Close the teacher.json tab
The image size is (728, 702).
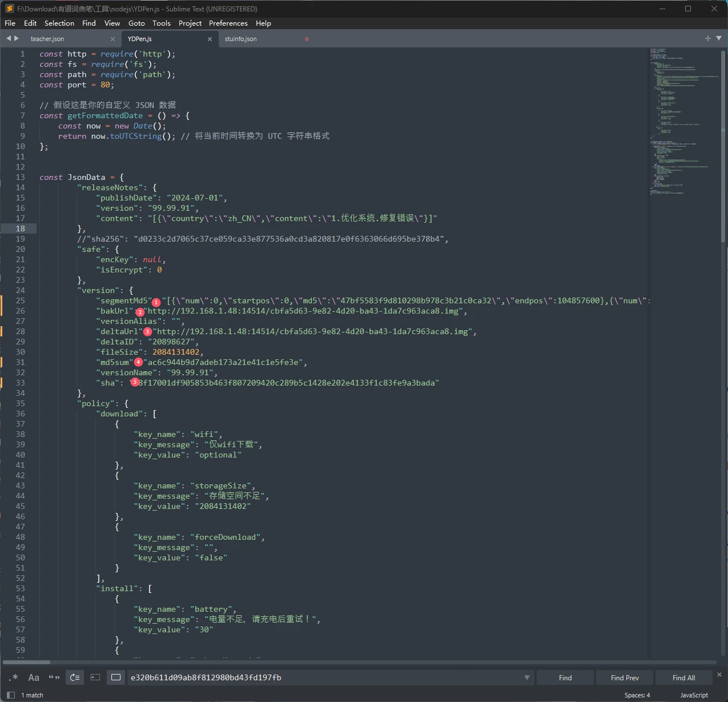coord(112,39)
